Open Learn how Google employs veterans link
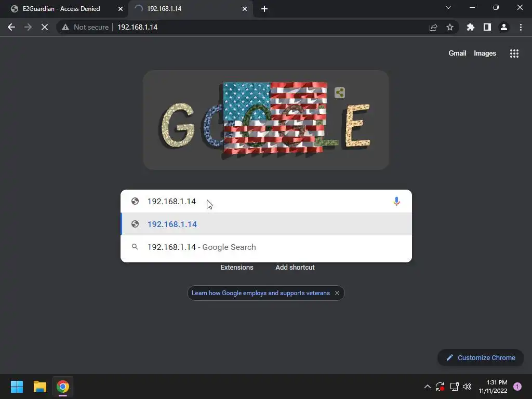This screenshot has height=399, width=532. (261, 293)
